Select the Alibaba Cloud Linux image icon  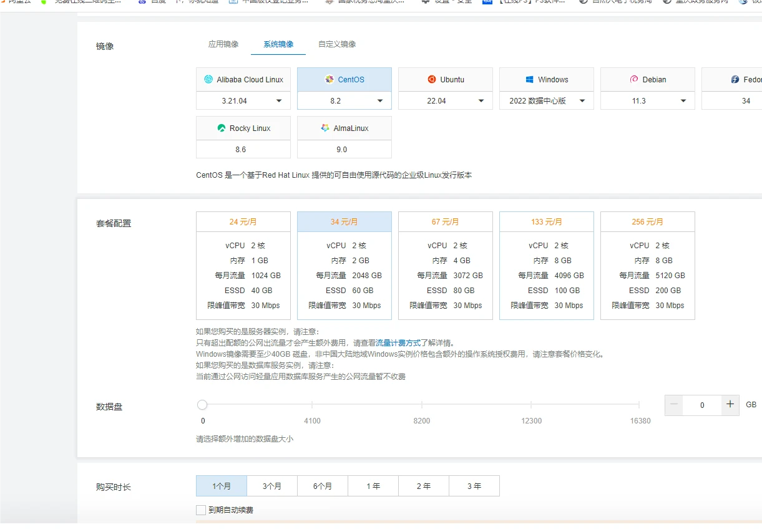tap(208, 79)
